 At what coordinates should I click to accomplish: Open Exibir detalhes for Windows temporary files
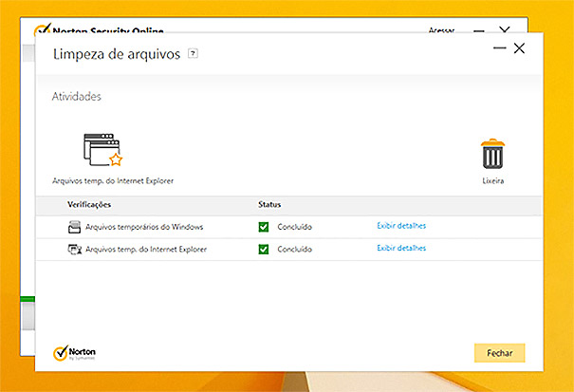(401, 226)
